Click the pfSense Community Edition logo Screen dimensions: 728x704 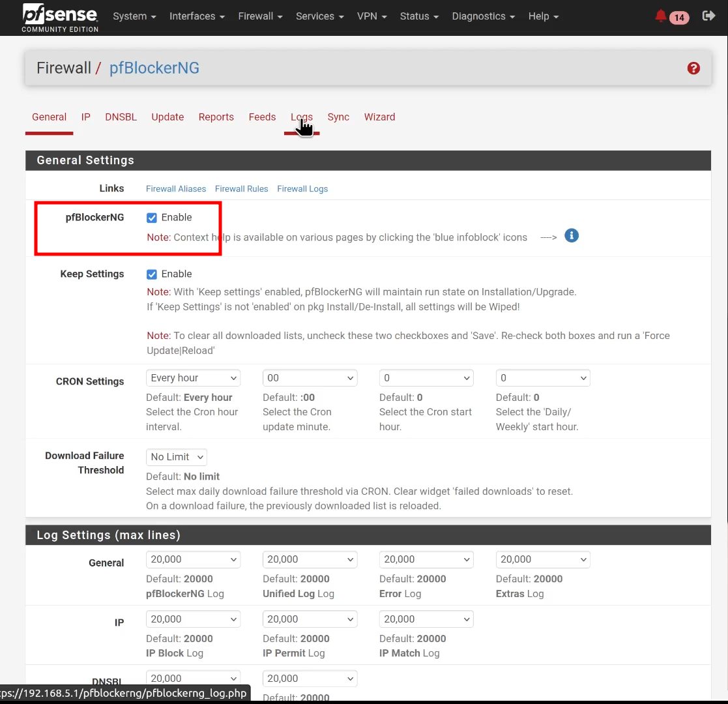pos(60,17)
